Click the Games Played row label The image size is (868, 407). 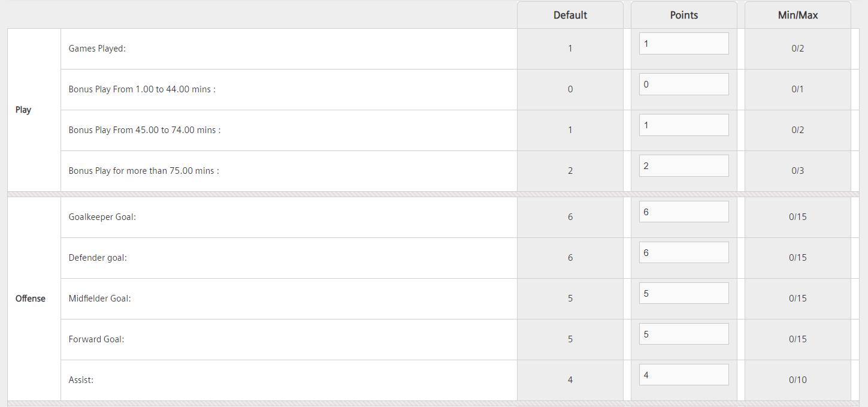click(97, 49)
